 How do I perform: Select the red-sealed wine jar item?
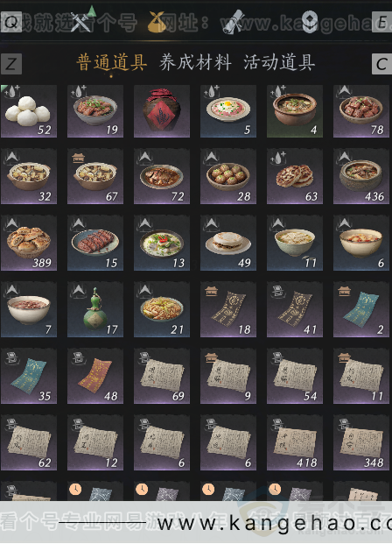[162, 111]
